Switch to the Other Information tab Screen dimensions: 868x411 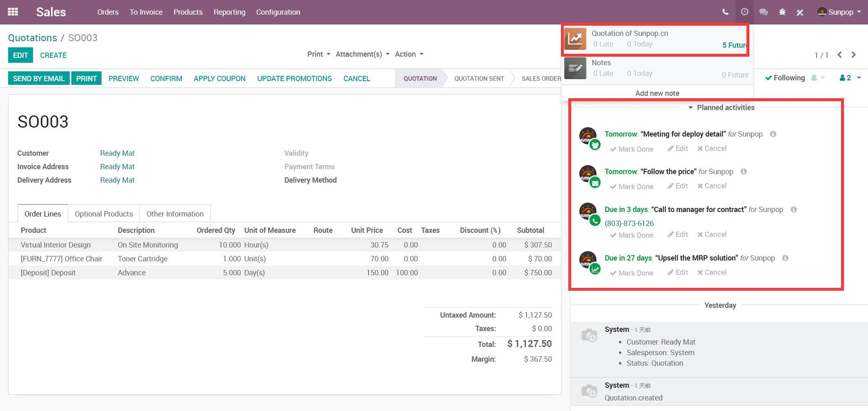(175, 214)
